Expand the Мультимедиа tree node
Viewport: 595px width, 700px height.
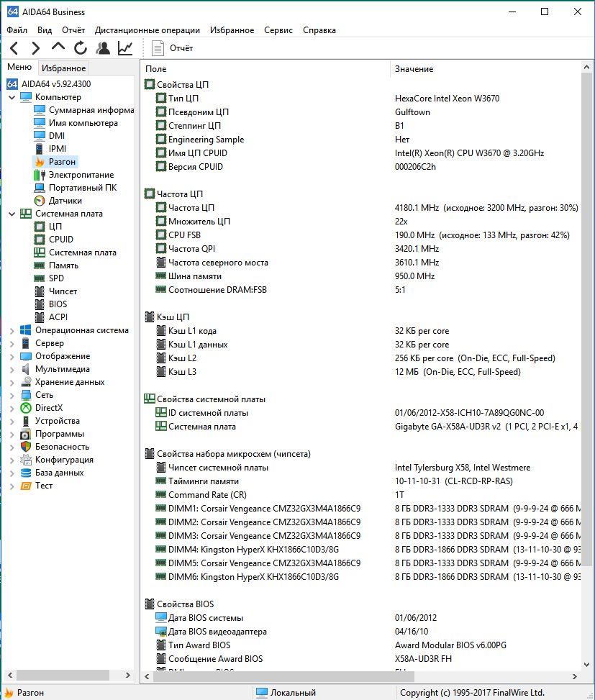coord(12,369)
